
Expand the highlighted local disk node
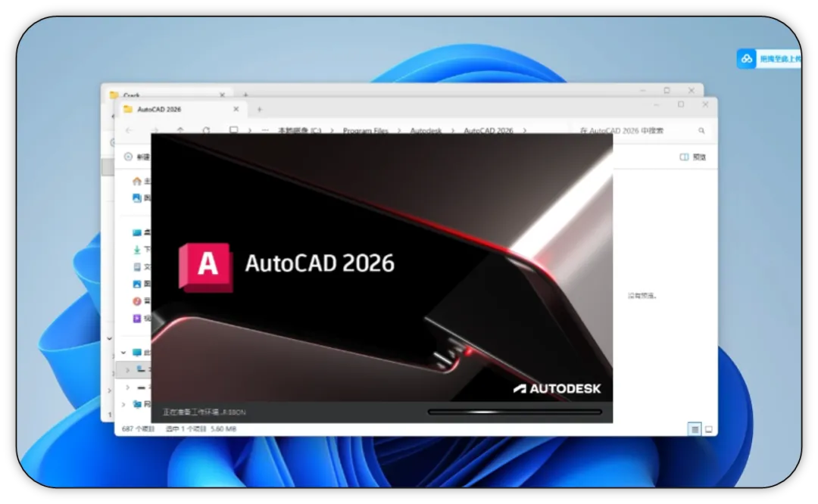(x=127, y=369)
